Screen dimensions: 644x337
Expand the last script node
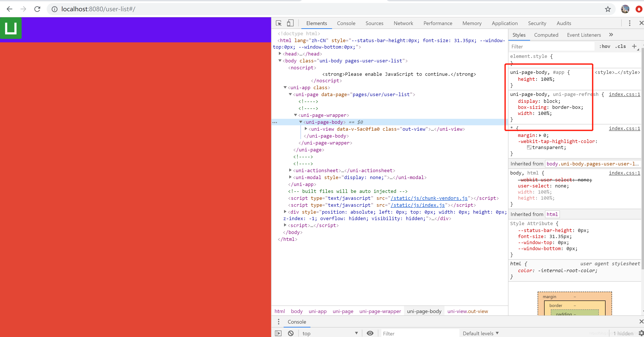[x=285, y=225]
